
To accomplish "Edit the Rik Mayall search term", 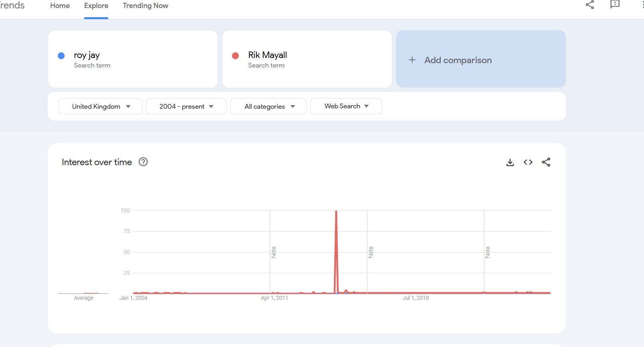I will click(x=307, y=59).
